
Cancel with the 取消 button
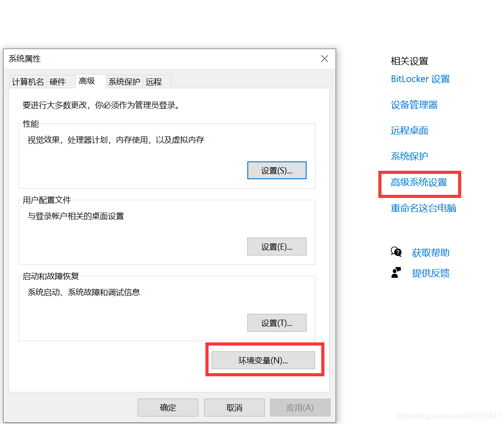tap(234, 408)
